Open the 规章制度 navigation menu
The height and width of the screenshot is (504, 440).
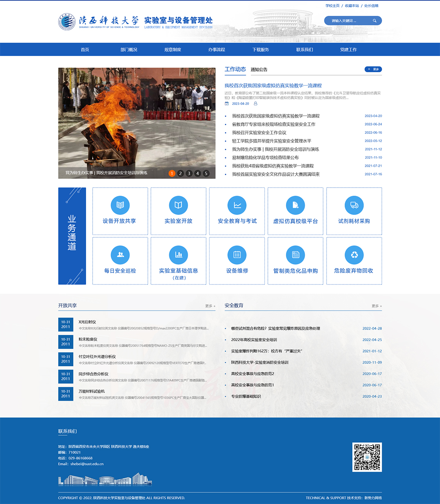tap(173, 49)
